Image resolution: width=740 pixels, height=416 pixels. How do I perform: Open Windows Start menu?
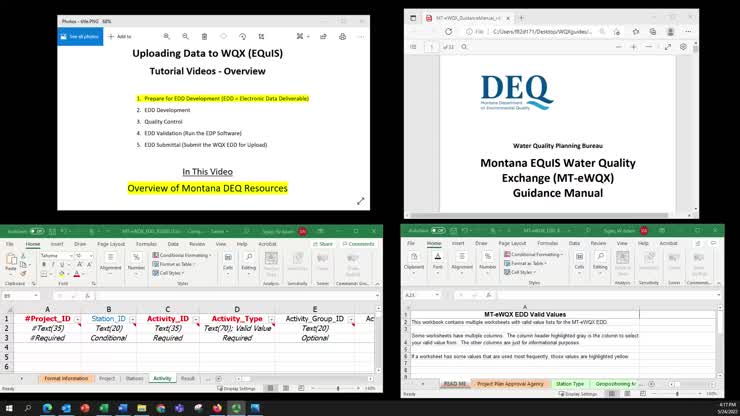9,408
